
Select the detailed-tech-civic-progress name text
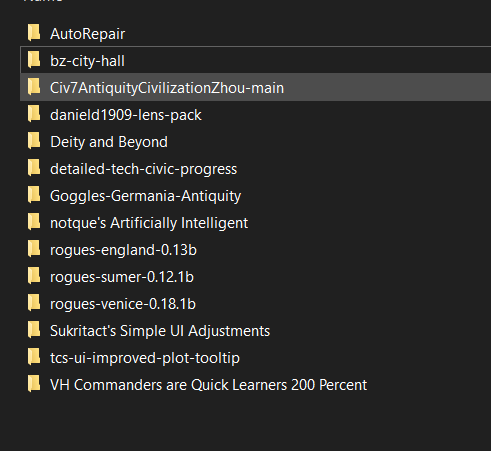pos(144,169)
